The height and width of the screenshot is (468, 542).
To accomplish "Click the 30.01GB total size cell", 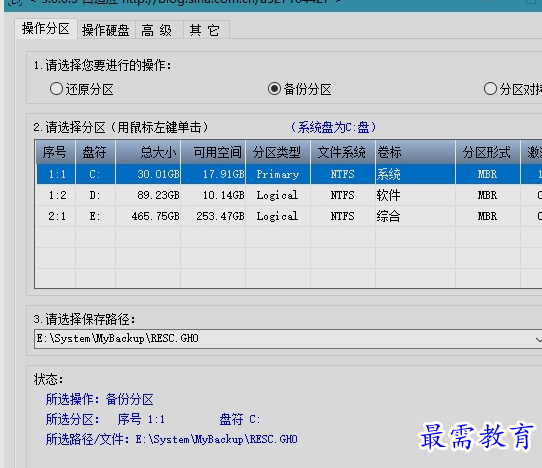I will point(148,174).
